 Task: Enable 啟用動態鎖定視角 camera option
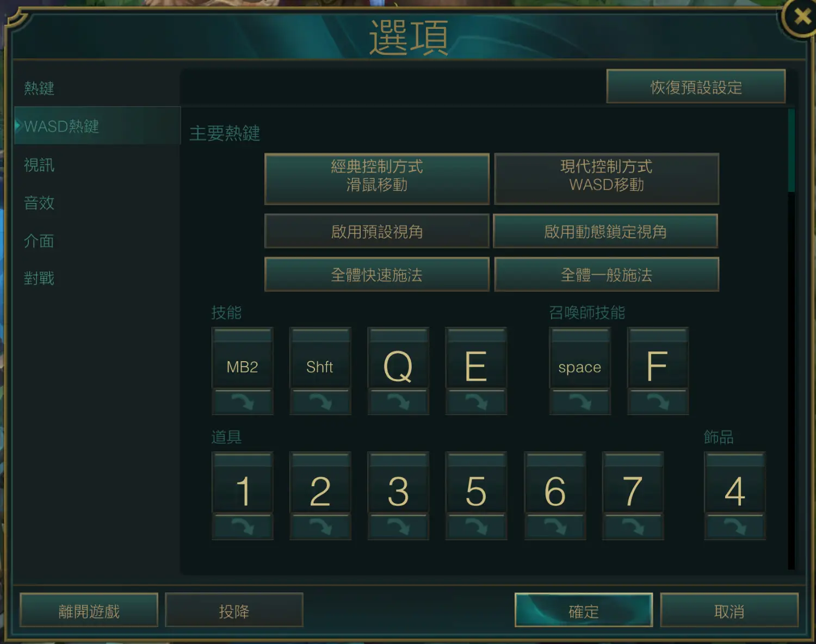605,231
